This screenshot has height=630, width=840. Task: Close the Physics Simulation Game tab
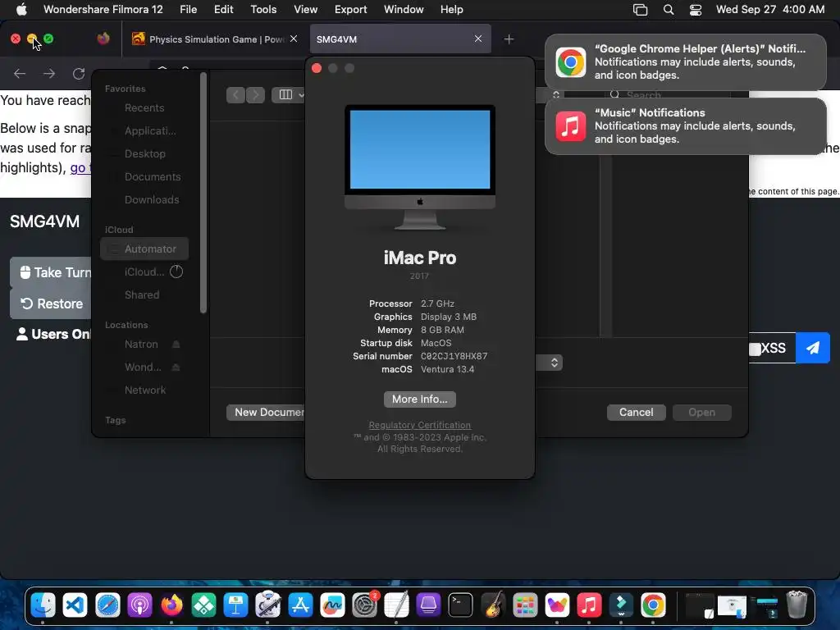pos(294,39)
